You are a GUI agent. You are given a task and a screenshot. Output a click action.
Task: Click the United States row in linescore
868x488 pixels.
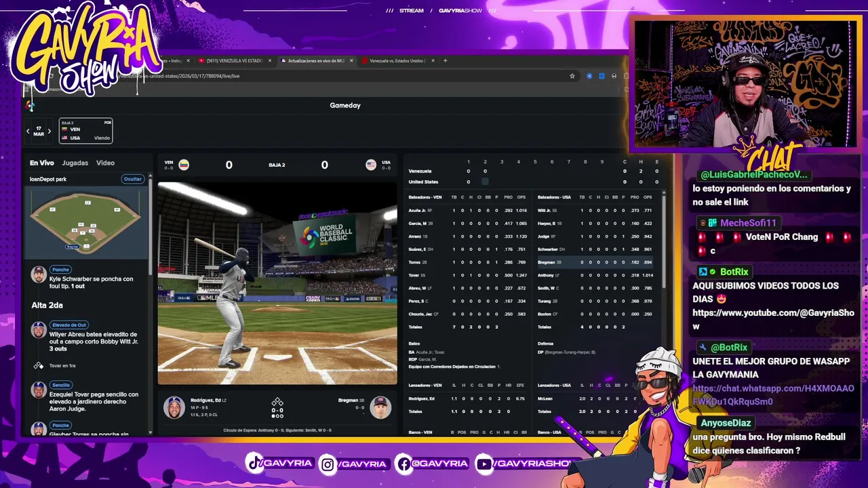pyautogui.click(x=533, y=182)
